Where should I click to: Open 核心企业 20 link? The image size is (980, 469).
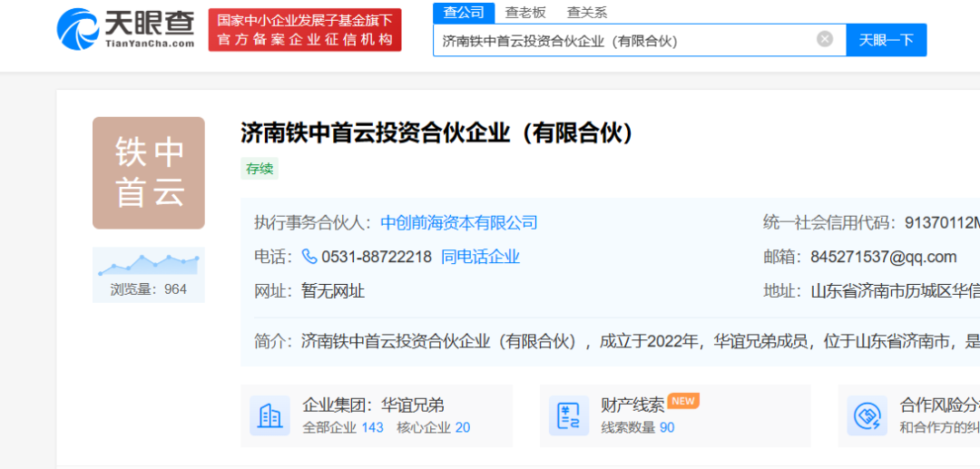433,428
